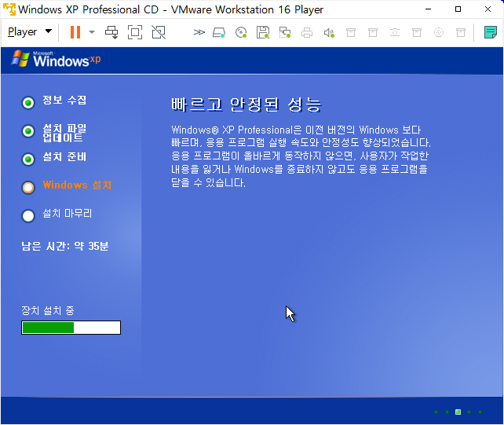Click the highlighted square slide indicator at bottom right
The height and width of the screenshot is (425, 504).
click(x=458, y=412)
